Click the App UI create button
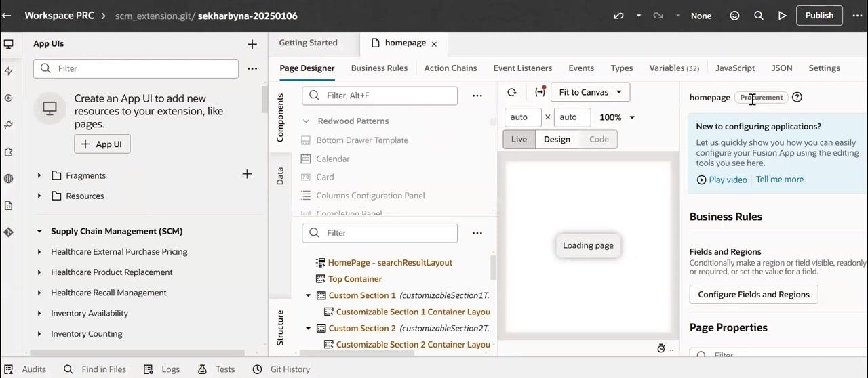Image resolution: width=868 pixels, height=378 pixels. (x=102, y=144)
